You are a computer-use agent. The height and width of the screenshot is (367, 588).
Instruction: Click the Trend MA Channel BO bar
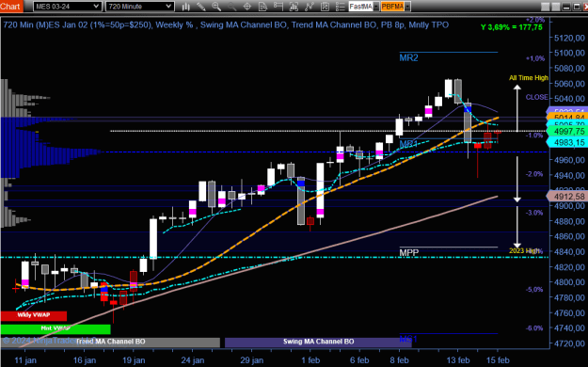pos(110,342)
